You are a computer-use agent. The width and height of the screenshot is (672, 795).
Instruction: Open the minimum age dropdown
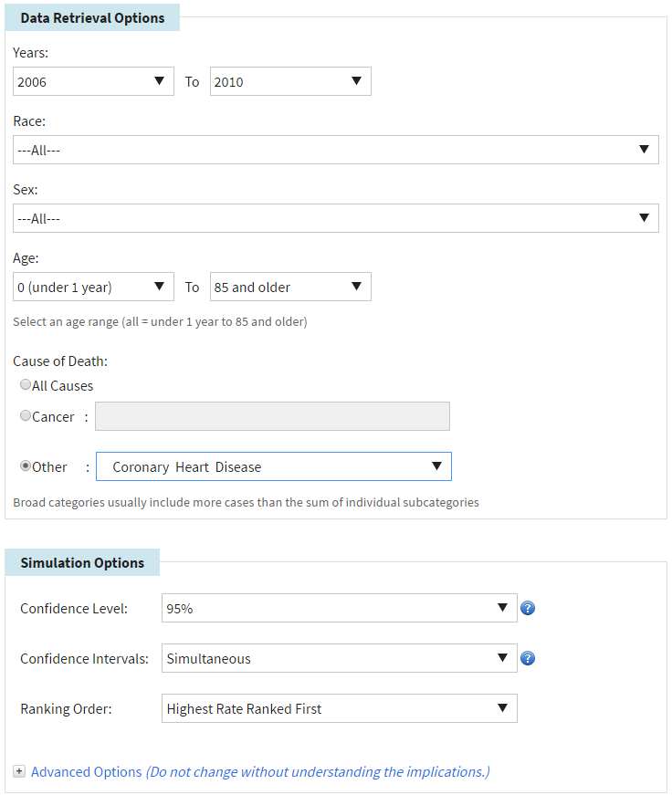point(93,287)
